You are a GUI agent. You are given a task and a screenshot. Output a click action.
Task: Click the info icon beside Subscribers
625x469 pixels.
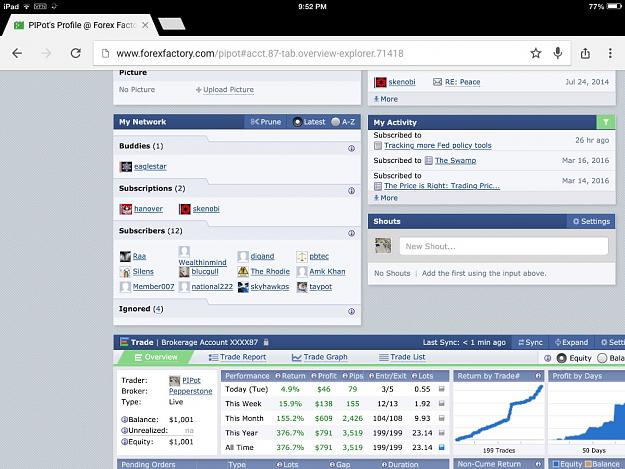(x=351, y=233)
